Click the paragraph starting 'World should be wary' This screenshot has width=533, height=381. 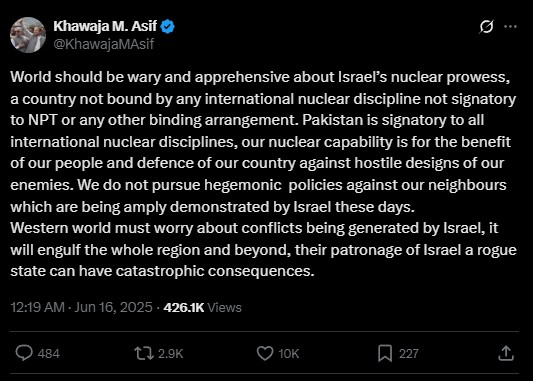(263, 142)
